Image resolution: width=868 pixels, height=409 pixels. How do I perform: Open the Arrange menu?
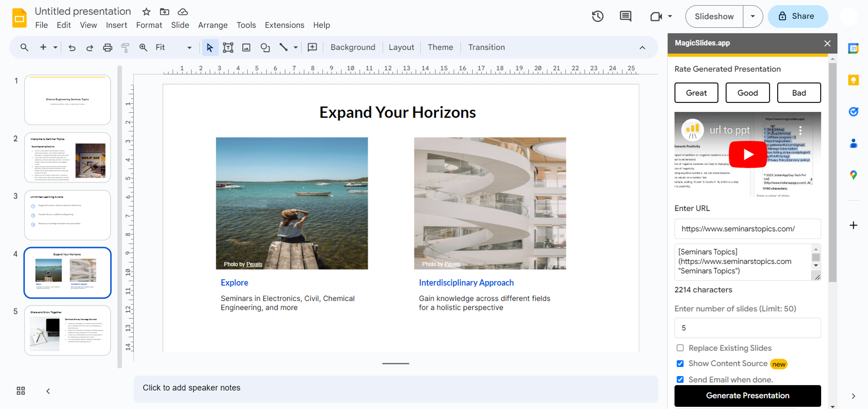point(213,25)
